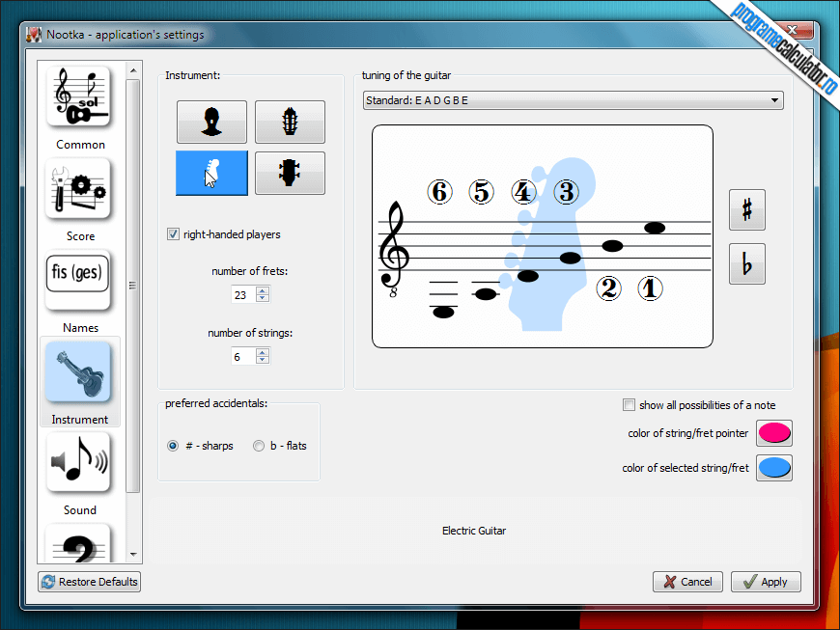Open the Sound settings page
Viewport: 840px width, 630px height.
(80, 475)
